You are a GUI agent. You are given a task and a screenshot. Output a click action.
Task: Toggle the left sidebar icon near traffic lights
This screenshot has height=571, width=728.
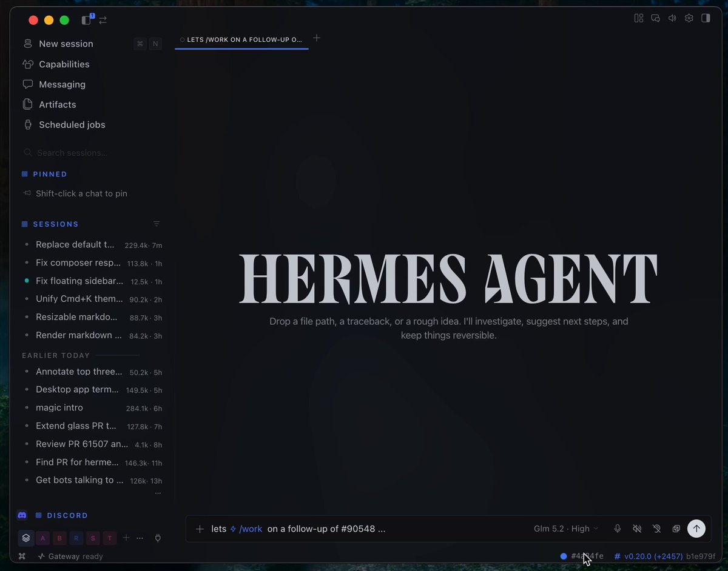pos(86,20)
